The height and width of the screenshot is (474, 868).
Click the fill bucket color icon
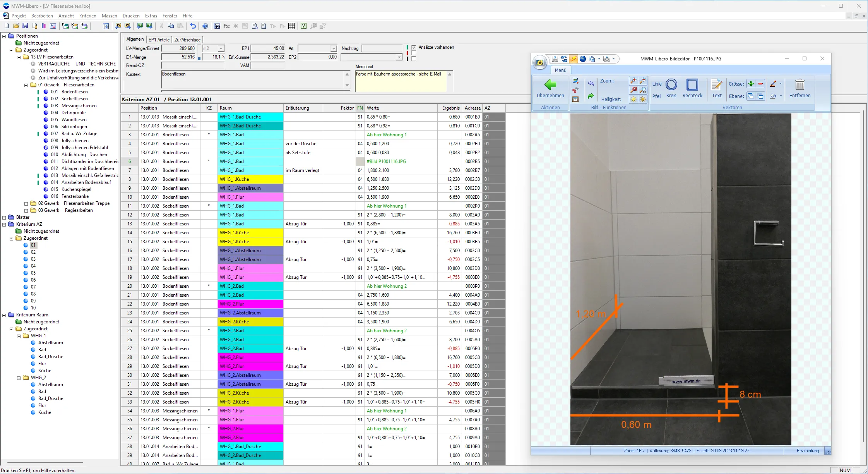coord(773,96)
